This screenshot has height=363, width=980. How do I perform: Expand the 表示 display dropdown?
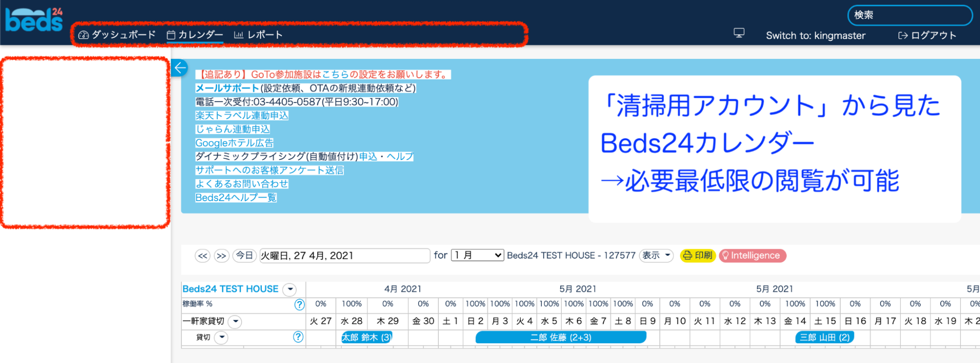pyautogui.click(x=656, y=256)
